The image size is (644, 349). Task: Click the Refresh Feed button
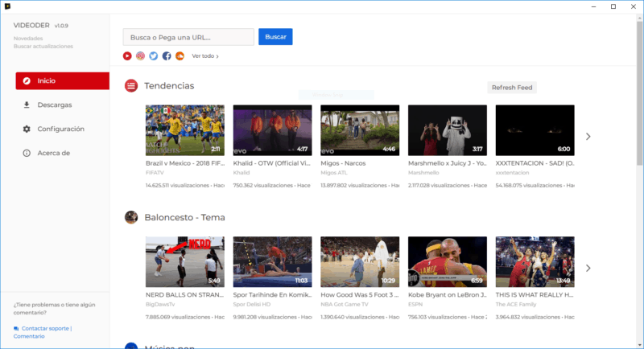coord(512,88)
